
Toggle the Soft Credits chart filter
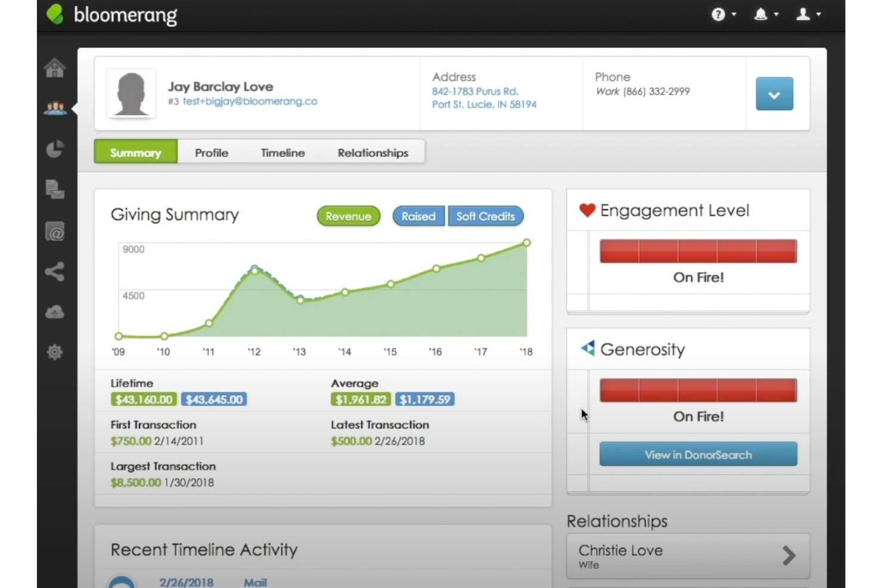click(x=486, y=216)
